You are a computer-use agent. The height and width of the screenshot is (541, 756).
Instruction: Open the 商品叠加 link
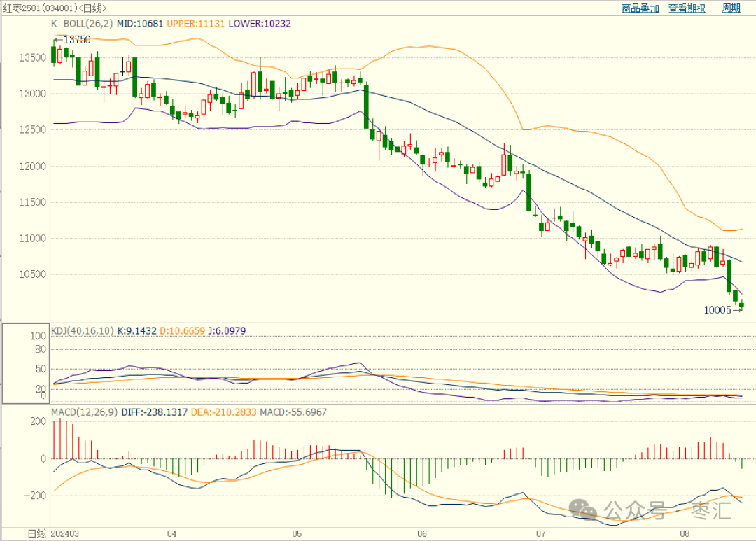click(640, 8)
